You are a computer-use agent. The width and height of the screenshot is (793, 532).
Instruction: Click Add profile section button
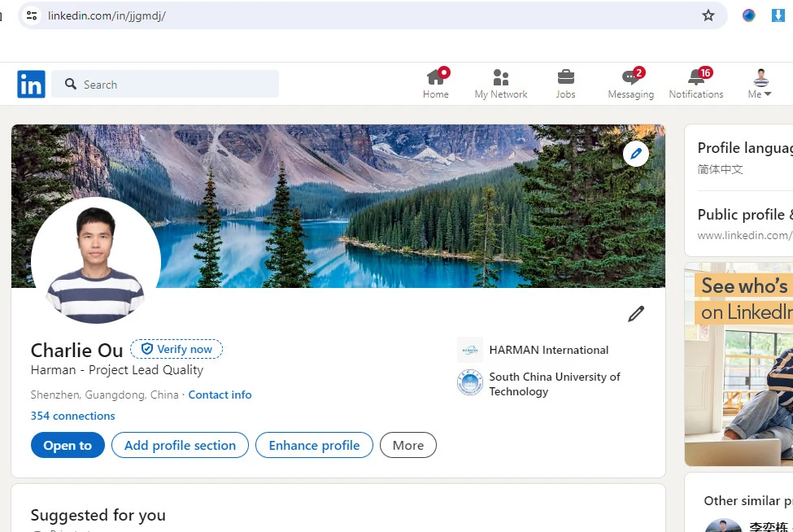180,445
